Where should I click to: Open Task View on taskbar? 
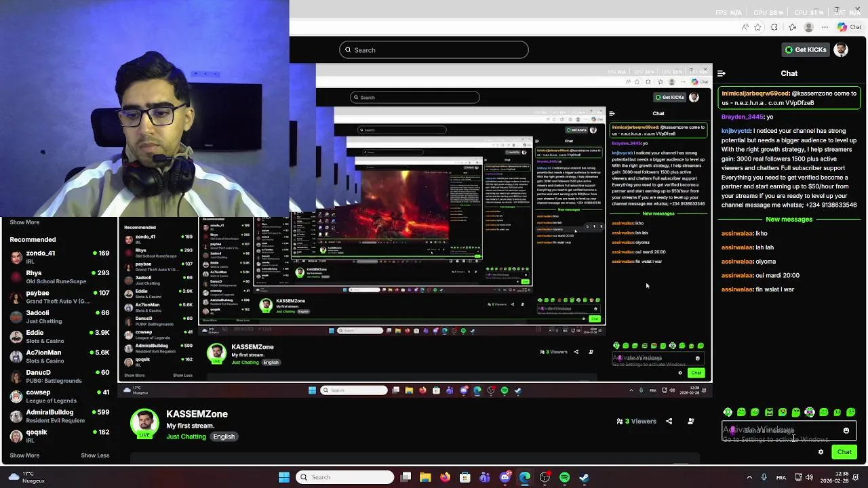pos(406,477)
